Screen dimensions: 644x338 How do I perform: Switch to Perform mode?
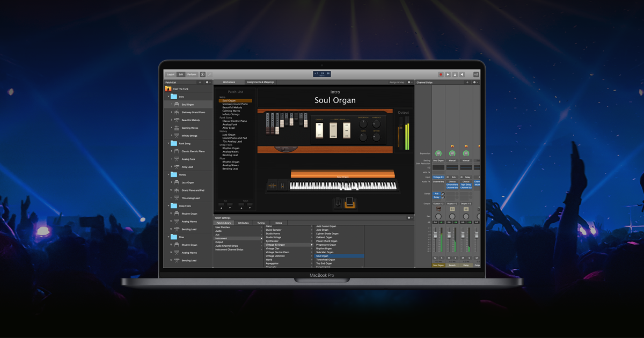(x=192, y=75)
